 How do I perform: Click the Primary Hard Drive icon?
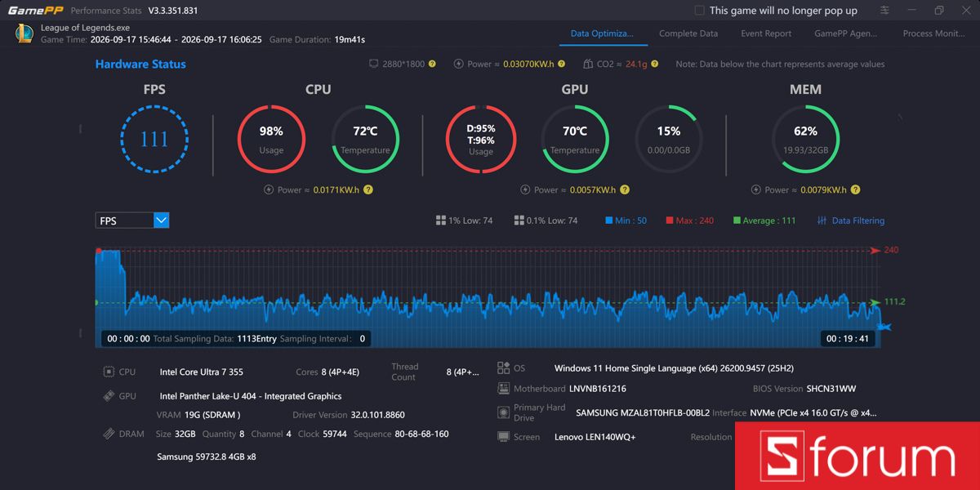504,412
